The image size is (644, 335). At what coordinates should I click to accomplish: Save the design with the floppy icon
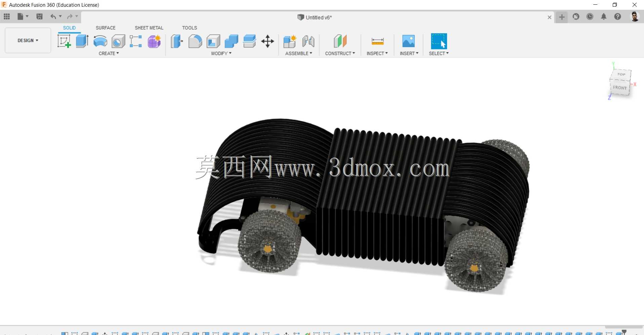[x=39, y=16]
